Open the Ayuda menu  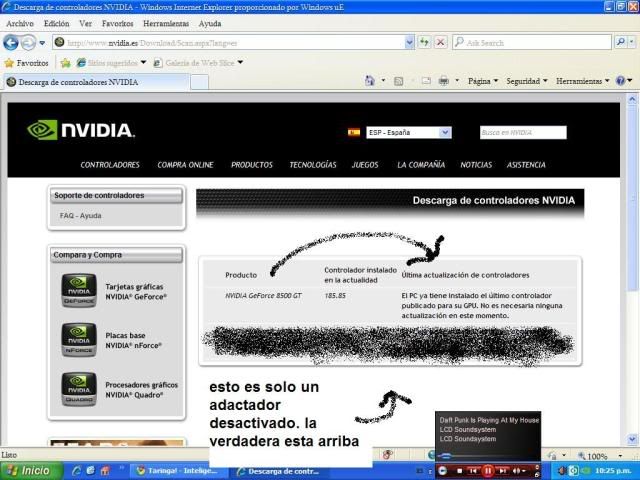click(210, 24)
